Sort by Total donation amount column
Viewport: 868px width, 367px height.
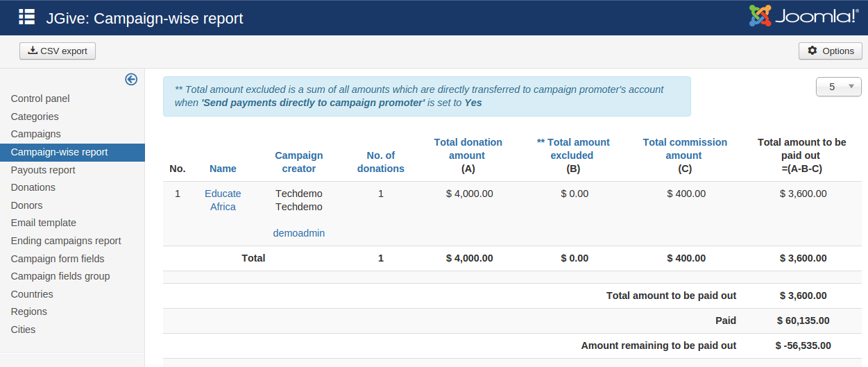tap(468, 148)
